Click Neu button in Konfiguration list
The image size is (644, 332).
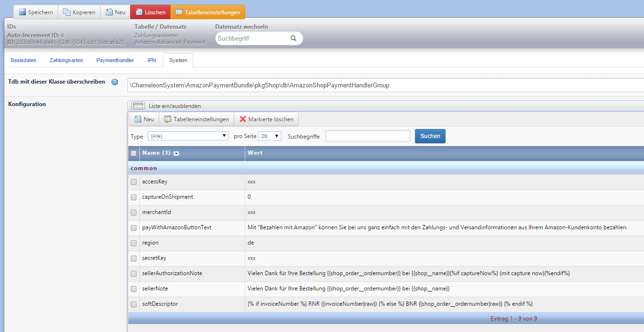pyautogui.click(x=144, y=119)
